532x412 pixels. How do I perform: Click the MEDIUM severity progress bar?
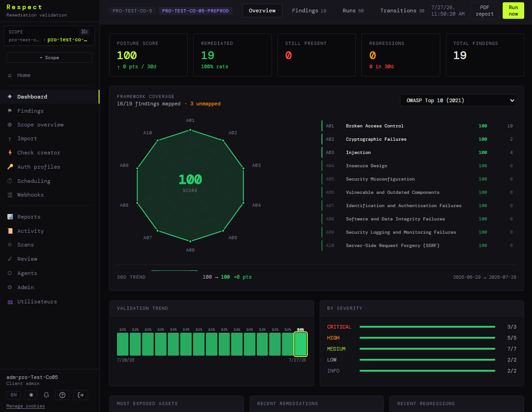[427, 349]
